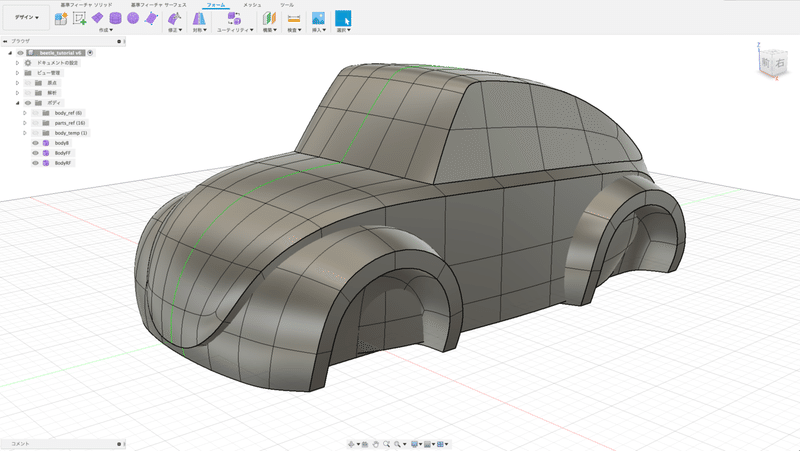Image resolution: width=800 pixels, height=451 pixels.
Task: Click the Symmetry (対称) mirror icon
Action: tap(199, 18)
